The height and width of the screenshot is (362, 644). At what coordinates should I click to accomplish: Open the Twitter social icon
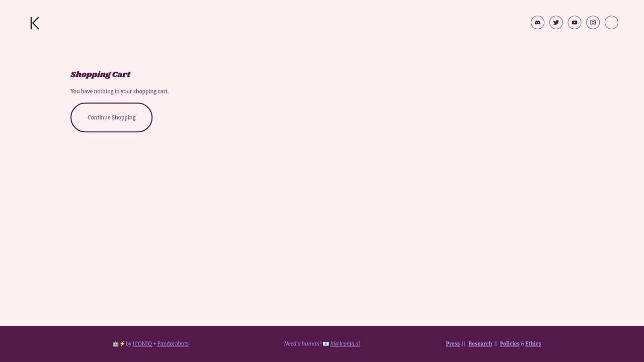click(556, 23)
